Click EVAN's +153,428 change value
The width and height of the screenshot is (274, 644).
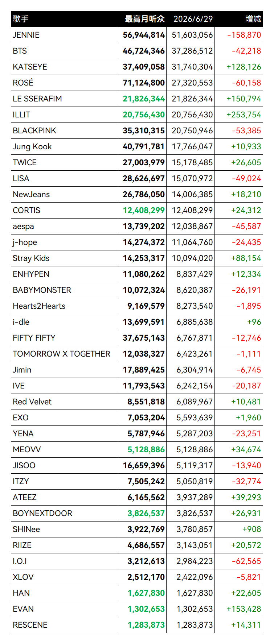[x=244, y=609]
